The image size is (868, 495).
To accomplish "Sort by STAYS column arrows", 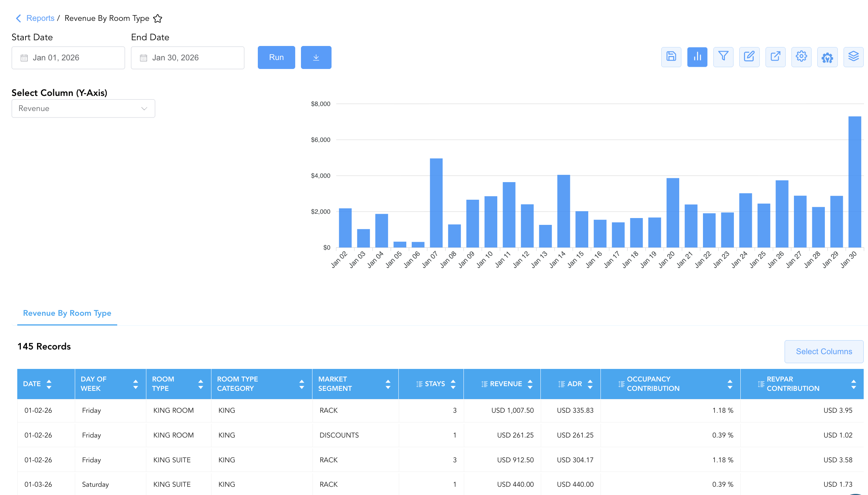I will (453, 384).
